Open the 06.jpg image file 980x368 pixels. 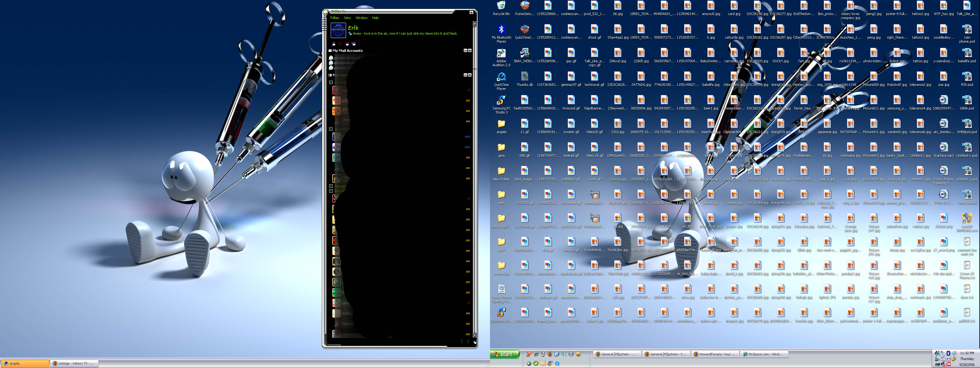coord(617,8)
